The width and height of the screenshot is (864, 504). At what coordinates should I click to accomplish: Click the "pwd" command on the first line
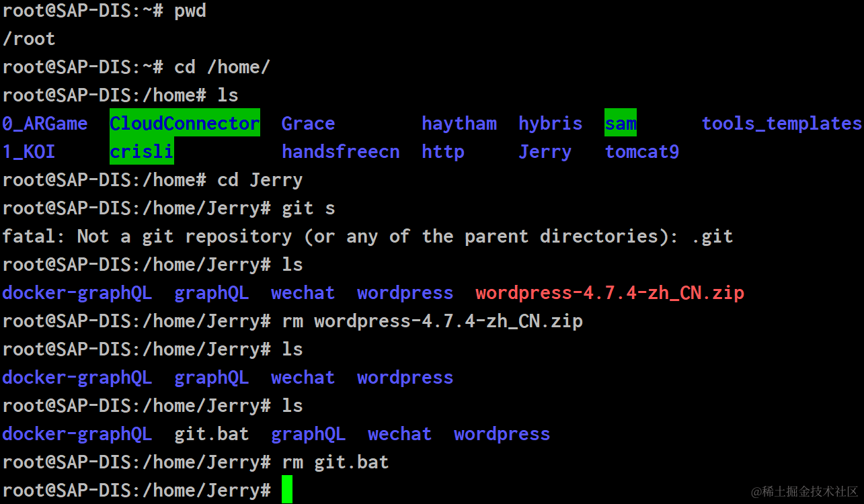click(x=190, y=11)
